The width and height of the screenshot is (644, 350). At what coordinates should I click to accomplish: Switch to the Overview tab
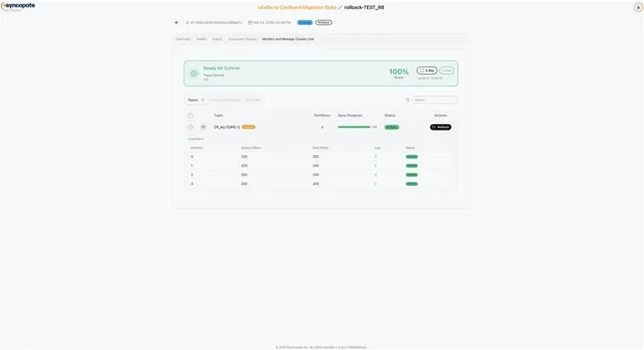pos(184,39)
